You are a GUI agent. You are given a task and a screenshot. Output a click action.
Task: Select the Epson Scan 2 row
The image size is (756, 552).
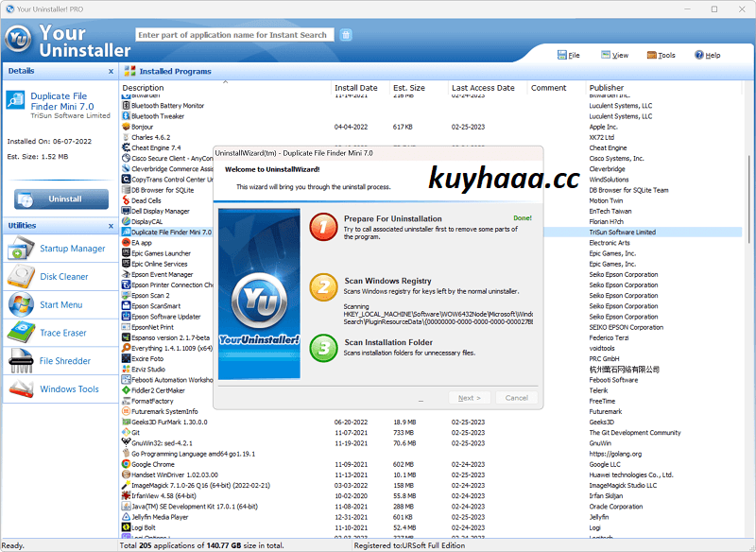coord(430,296)
